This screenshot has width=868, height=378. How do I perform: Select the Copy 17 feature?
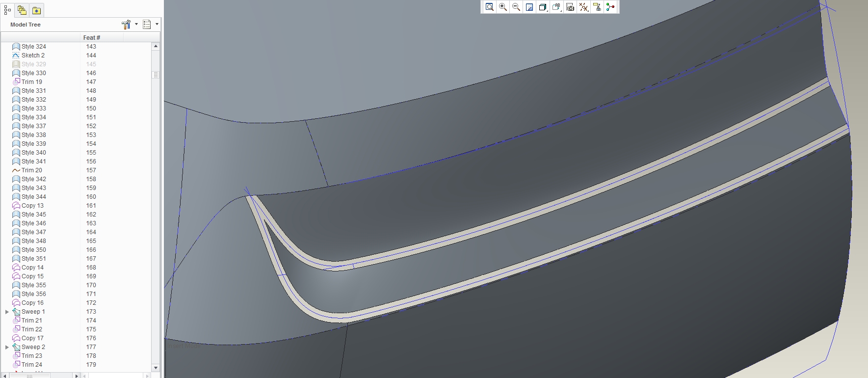pyautogui.click(x=32, y=338)
